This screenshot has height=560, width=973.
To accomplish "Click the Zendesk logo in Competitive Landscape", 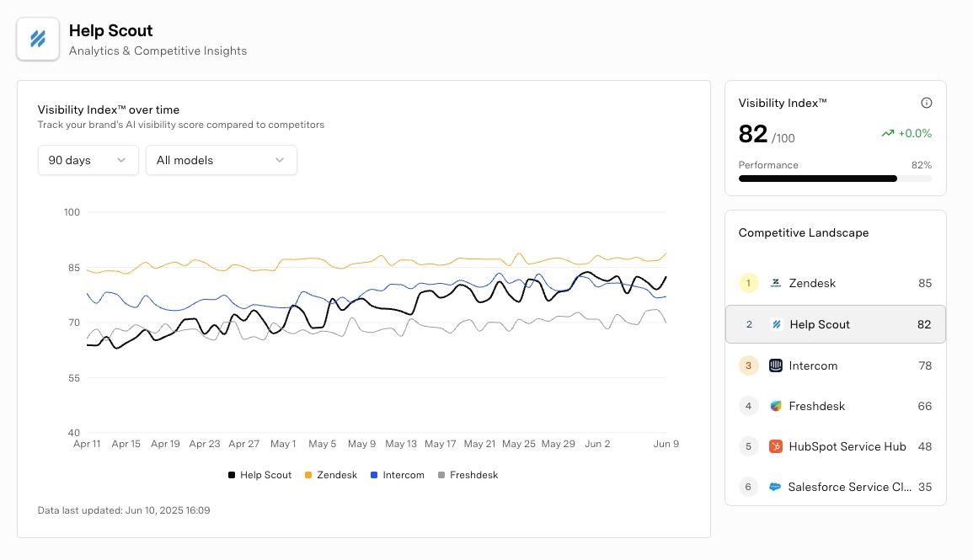I will (x=775, y=283).
